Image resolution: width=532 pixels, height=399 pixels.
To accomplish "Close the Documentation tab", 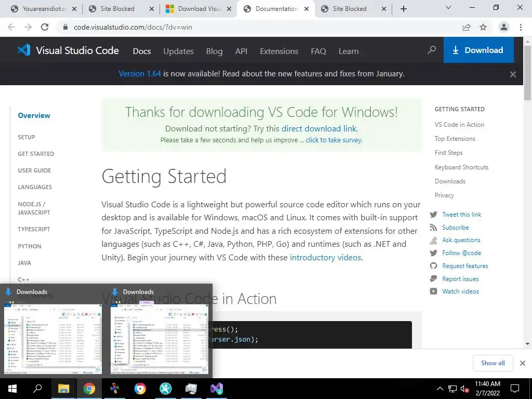I will (307, 9).
